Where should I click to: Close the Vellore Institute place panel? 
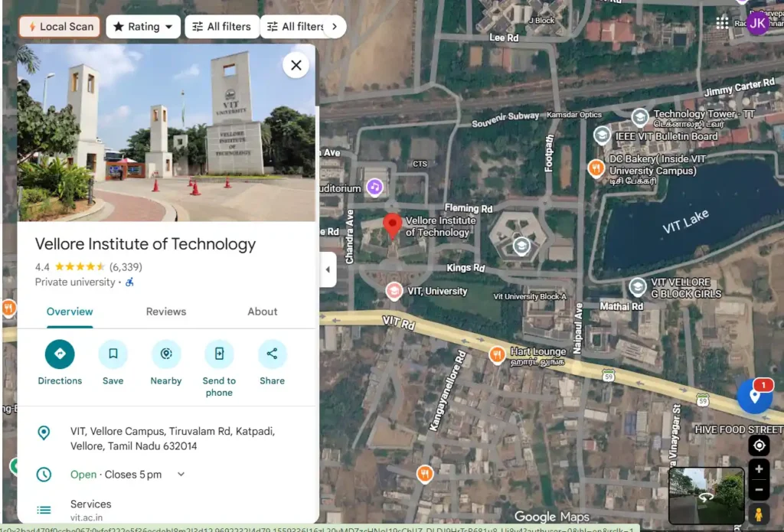pos(296,65)
